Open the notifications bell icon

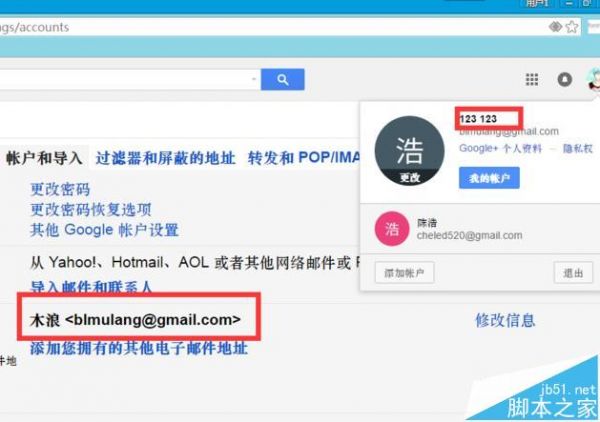click(x=564, y=80)
